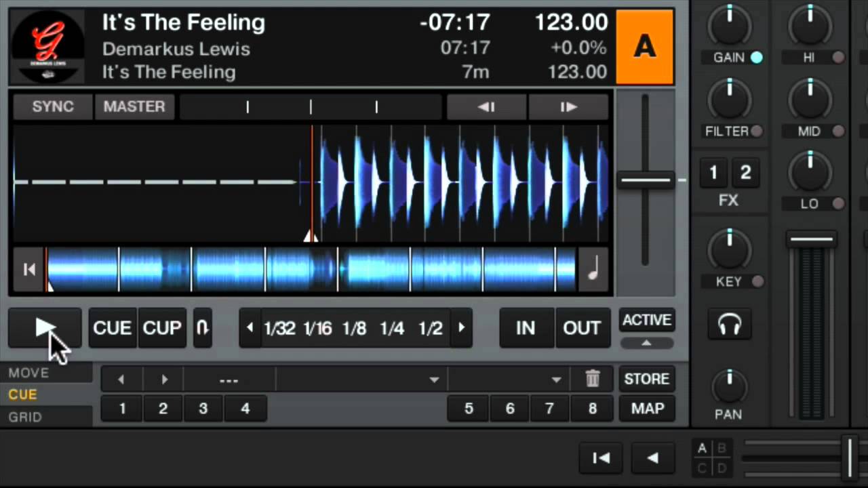Collapse advanced panel with the arrow under ACTIVE

point(647,343)
